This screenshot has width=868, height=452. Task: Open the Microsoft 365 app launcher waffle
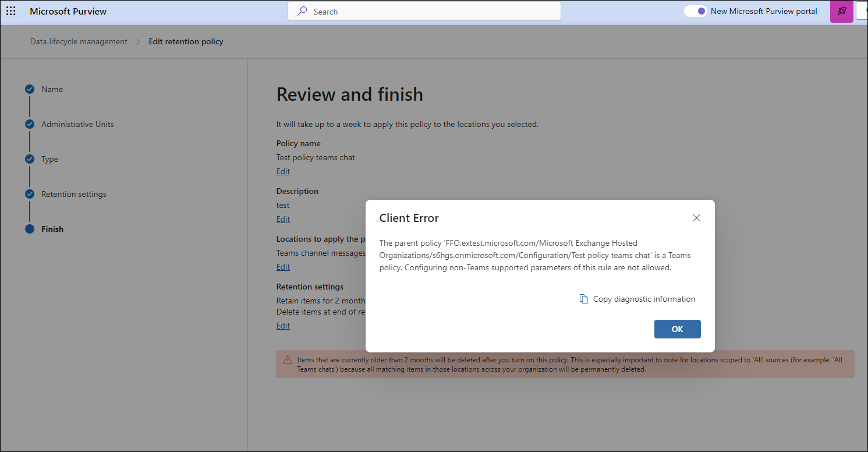click(x=10, y=10)
